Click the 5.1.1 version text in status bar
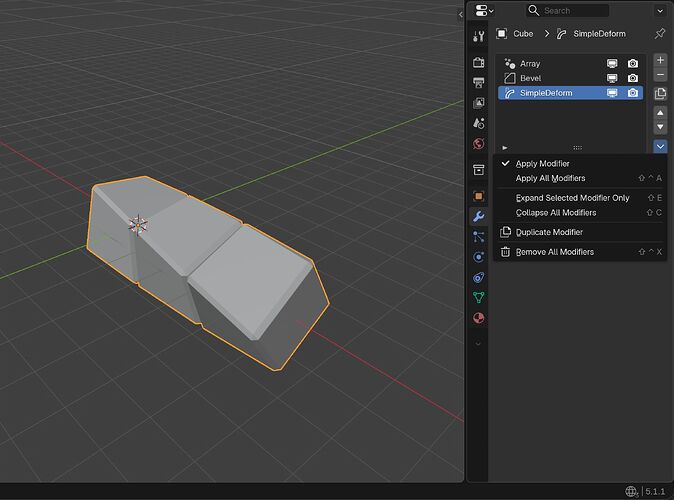Viewport: 674px width, 500px height. coord(655,491)
